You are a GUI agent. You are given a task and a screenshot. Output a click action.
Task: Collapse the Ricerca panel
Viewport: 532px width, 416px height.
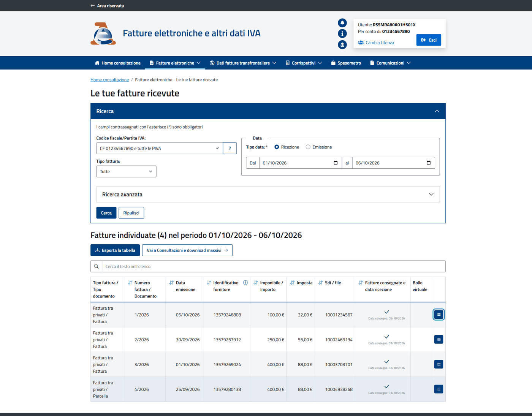pyautogui.click(x=437, y=111)
